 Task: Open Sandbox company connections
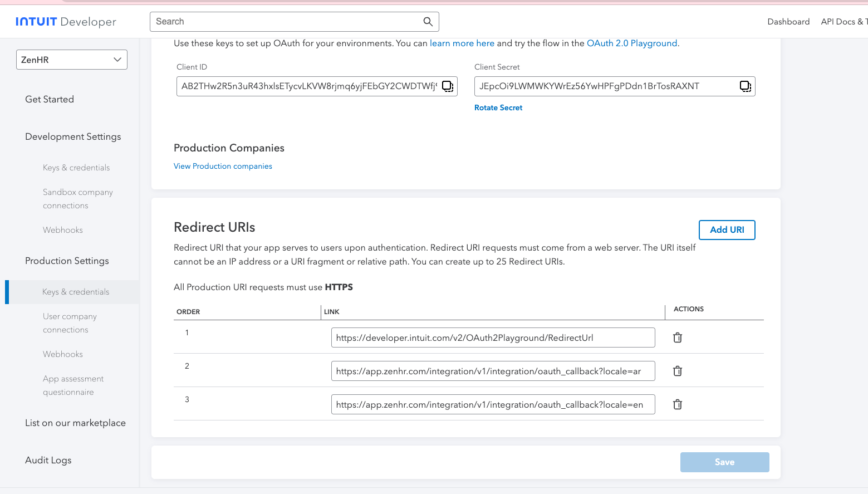coord(78,199)
